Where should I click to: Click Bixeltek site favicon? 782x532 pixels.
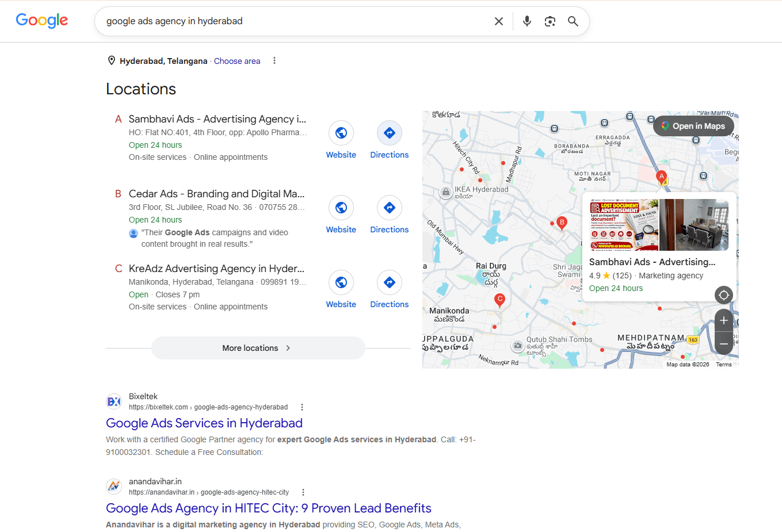point(114,401)
